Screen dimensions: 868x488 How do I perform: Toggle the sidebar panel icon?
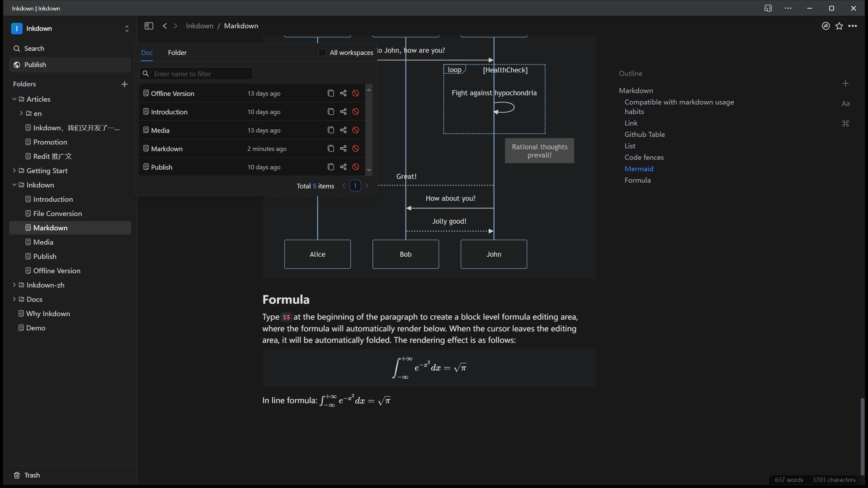pyautogui.click(x=149, y=26)
